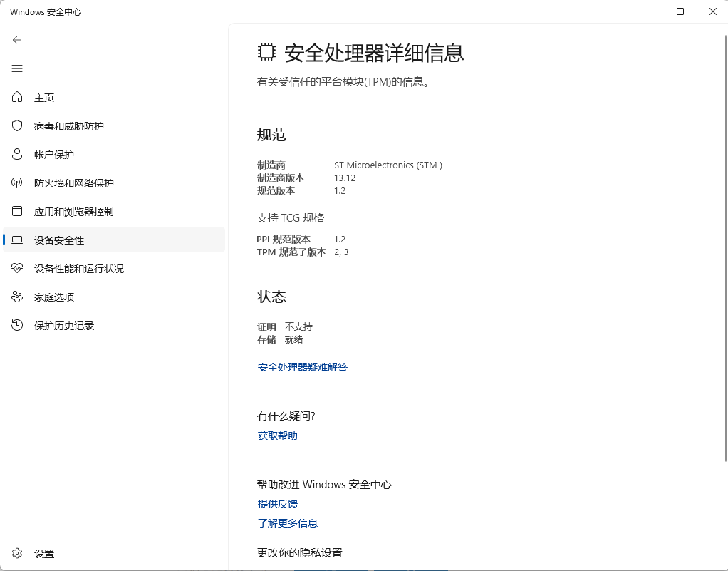The image size is (728, 571).
Task: Click the 支持 TCG 规格 text
Action: [x=291, y=217]
